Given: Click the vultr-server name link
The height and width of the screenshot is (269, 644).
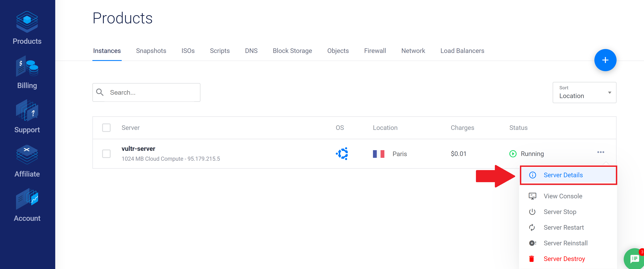Looking at the screenshot, I should tap(138, 149).
